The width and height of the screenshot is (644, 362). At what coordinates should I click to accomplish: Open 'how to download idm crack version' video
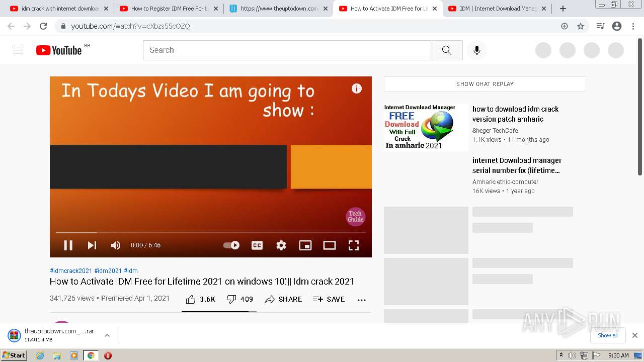click(x=515, y=114)
